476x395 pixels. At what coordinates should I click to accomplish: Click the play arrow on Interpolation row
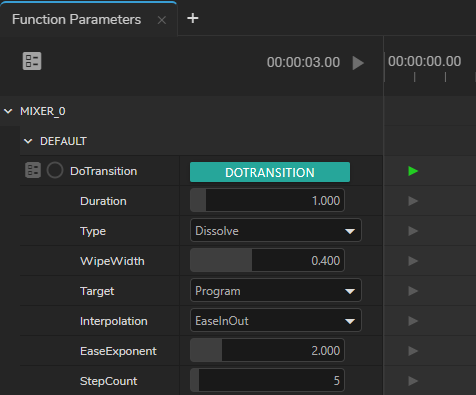point(413,321)
